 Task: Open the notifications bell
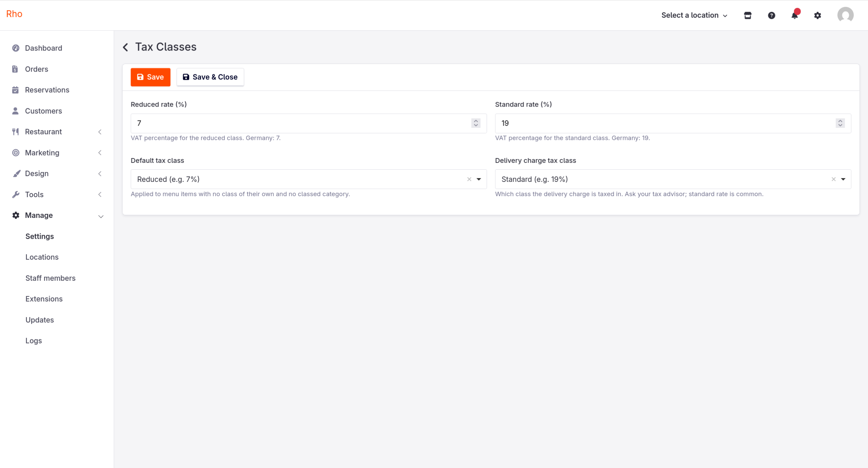coord(794,15)
